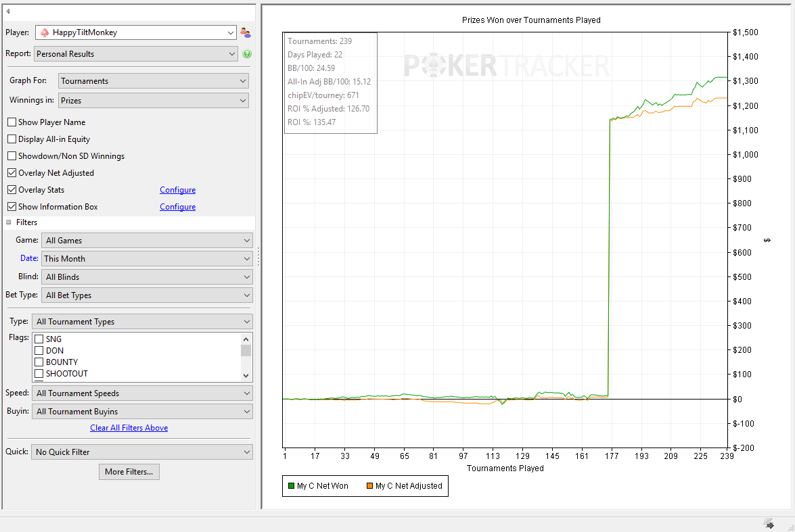The width and height of the screenshot is (795, 532).
Task: Collapse the side panel with top-left arrow
Action: [x=8, y=11]
